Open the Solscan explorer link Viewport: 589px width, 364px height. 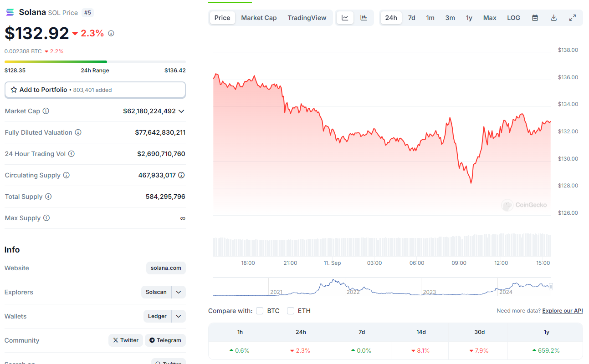pyautogui.click(x=156, y=292)
